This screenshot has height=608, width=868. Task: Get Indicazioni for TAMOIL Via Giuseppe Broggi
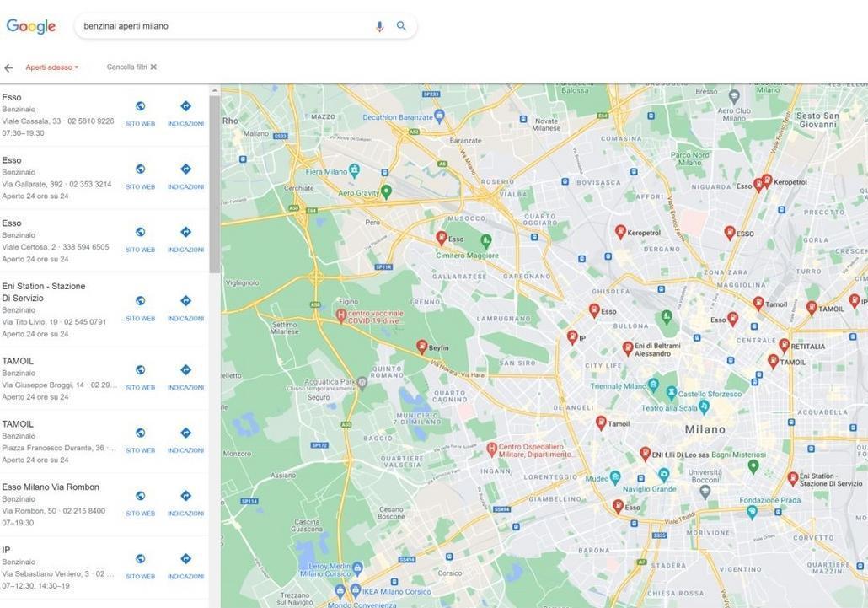(186, 378)
